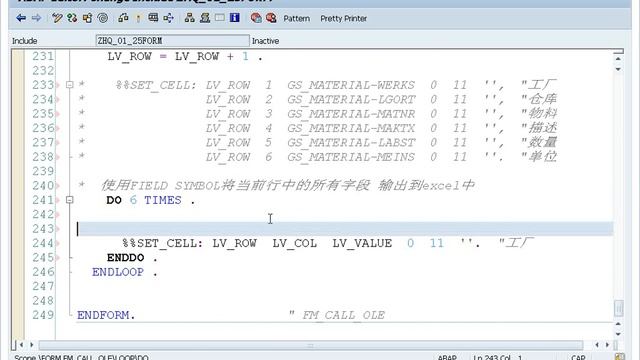Toggle Display/Change mode pencil icon
This screenshot has width=640, height=360.
(57, 18)
